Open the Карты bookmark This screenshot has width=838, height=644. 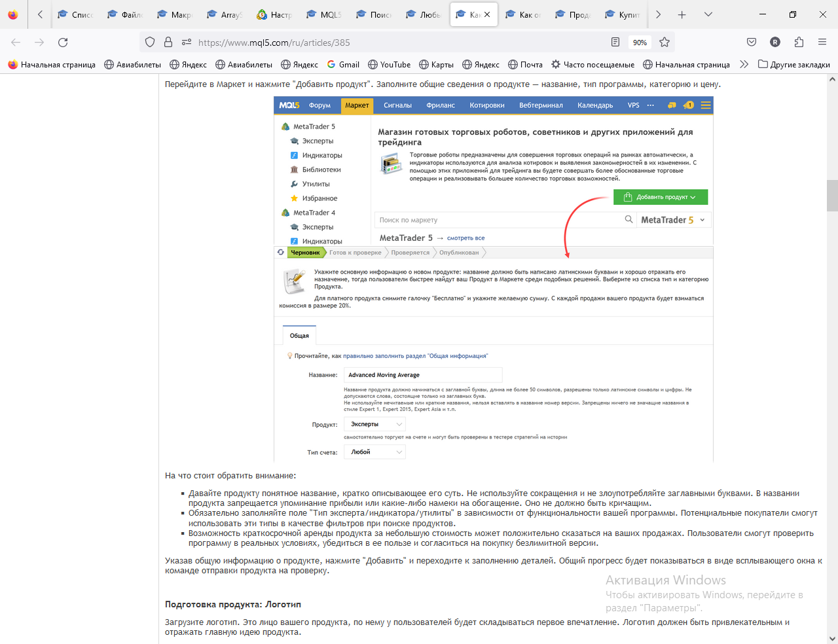click(x=437, y=65)
